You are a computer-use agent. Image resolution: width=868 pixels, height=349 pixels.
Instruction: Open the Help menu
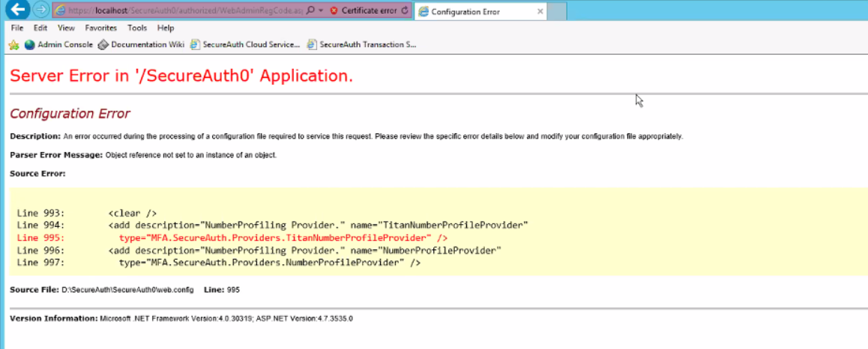point(166,28)
